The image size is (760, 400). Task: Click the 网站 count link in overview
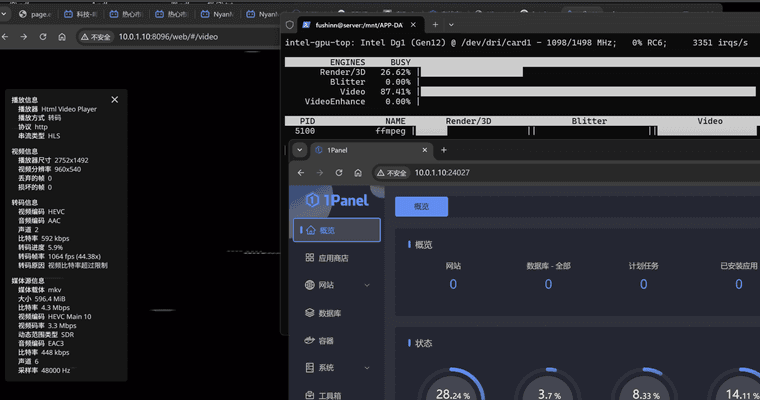click(452, 284)
